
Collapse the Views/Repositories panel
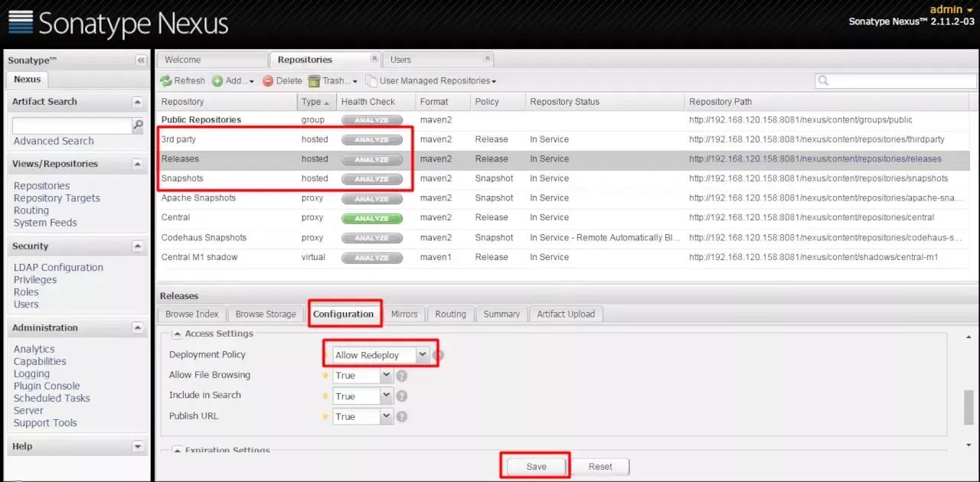pos(138,164)
